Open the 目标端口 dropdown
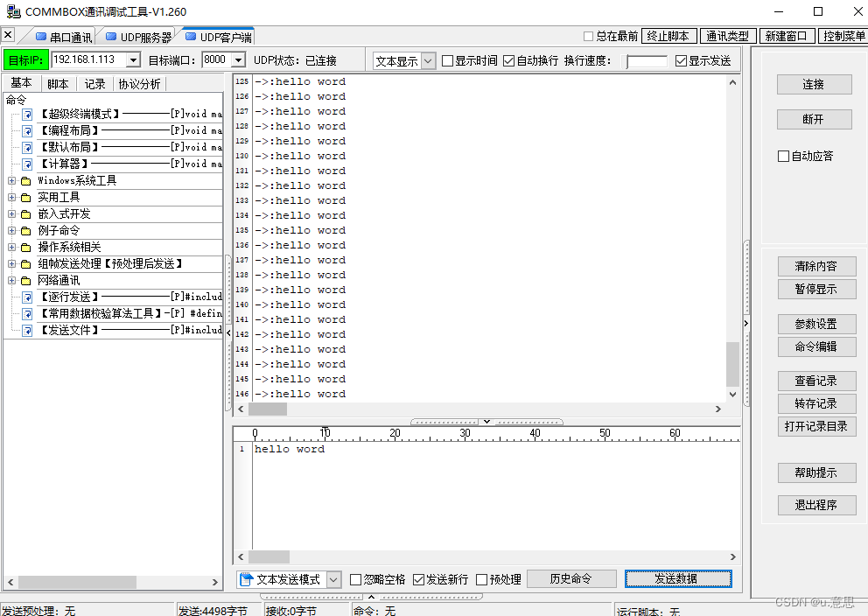The image size is (868, 616). [x=238, y=60]
